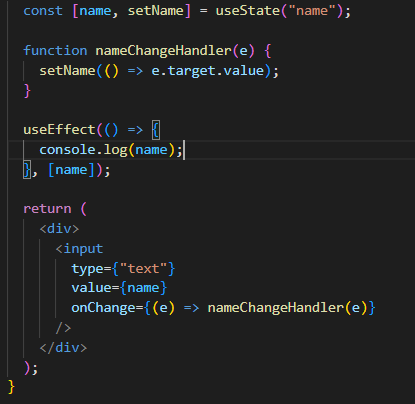Viewport: 415px width, 404px height.
Task: Click the arrow "=>" on the onChange line
Action: [x=191, y=308]
